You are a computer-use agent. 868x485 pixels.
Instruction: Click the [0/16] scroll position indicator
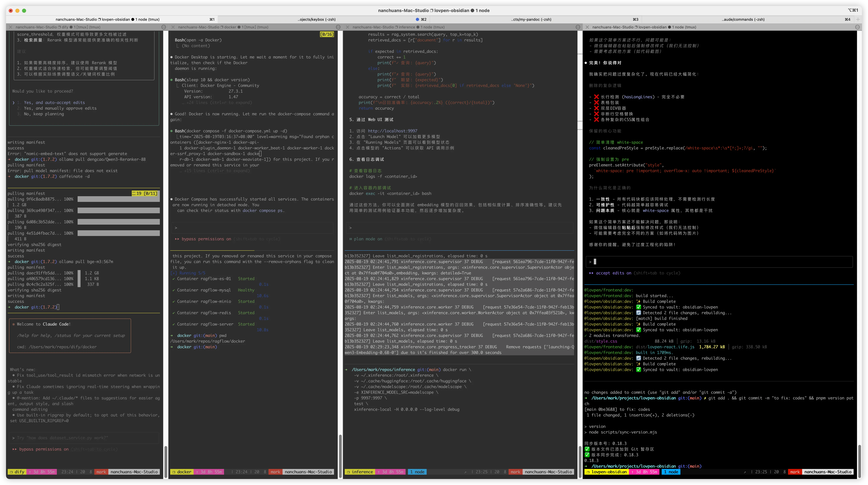click(x=327, y=34)
